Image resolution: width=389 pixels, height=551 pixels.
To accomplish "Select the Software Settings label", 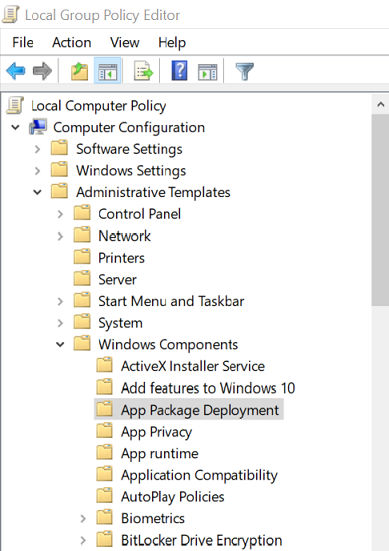I will [x=129, y=149].
